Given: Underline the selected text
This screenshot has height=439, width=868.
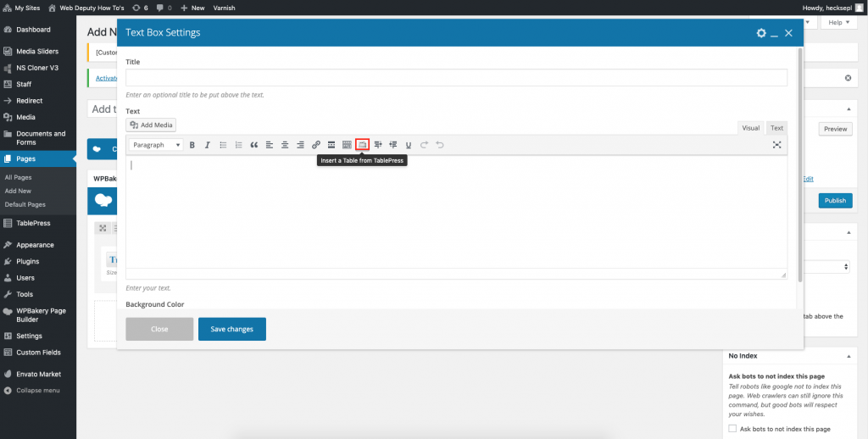Looking at the screenshot, I should [409, 145].
